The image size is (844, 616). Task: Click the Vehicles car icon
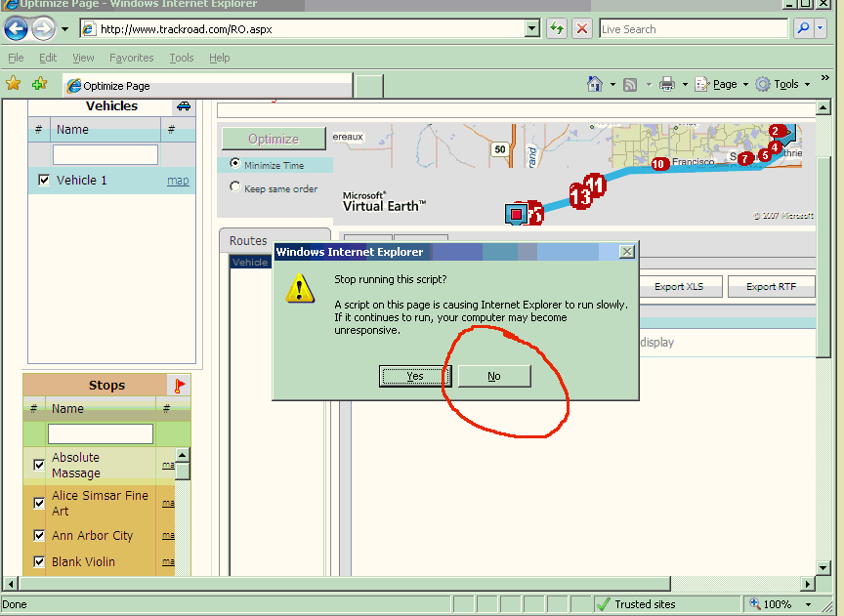click(x=184, y=106)
